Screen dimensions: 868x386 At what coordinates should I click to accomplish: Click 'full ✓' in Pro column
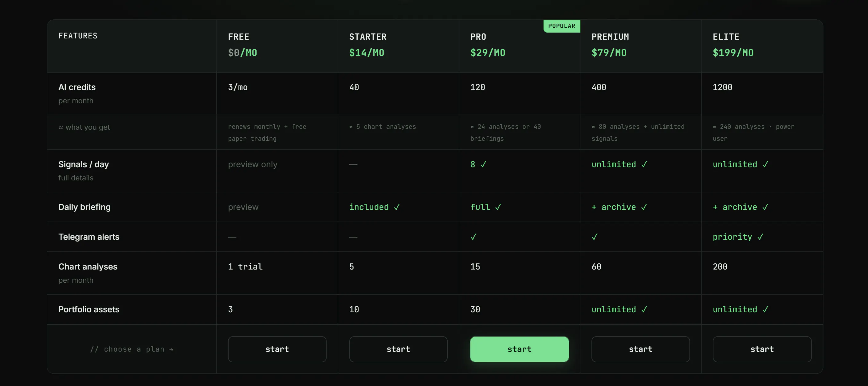tap(486, 207)
